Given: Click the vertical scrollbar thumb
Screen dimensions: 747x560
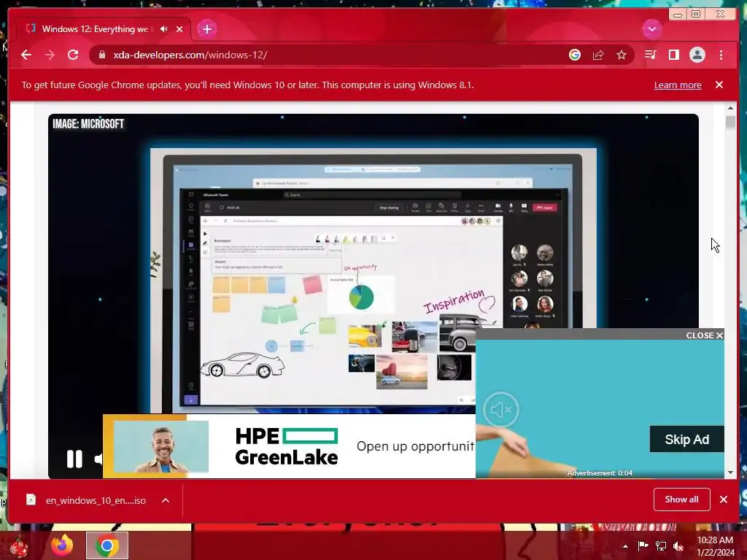Looking at the screenshot, I should tap(730, 122).
